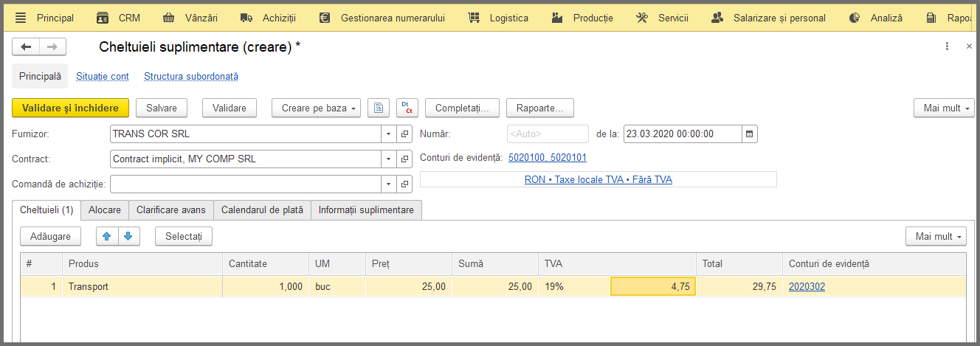Open the Vânzări menu section
980x346 pixels.
point(190,18)
